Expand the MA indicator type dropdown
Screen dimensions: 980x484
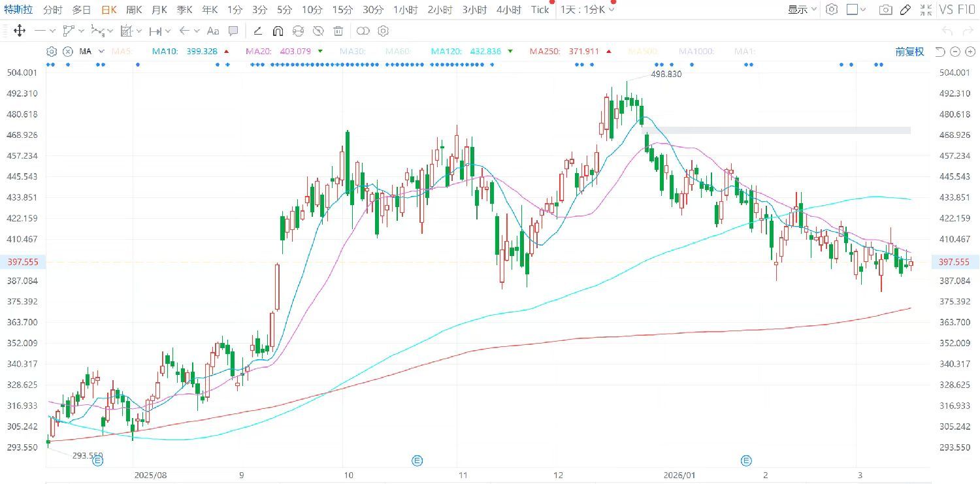click(x=101, y=52)
